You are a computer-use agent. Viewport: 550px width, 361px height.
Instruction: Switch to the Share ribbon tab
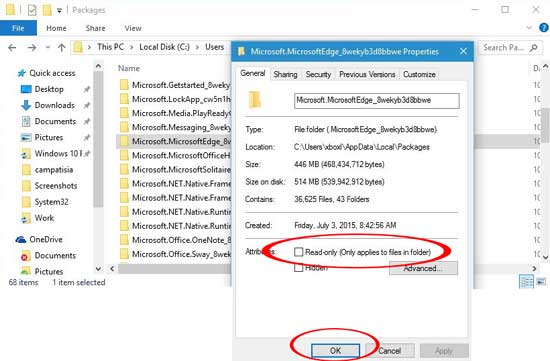pos(95,28)
